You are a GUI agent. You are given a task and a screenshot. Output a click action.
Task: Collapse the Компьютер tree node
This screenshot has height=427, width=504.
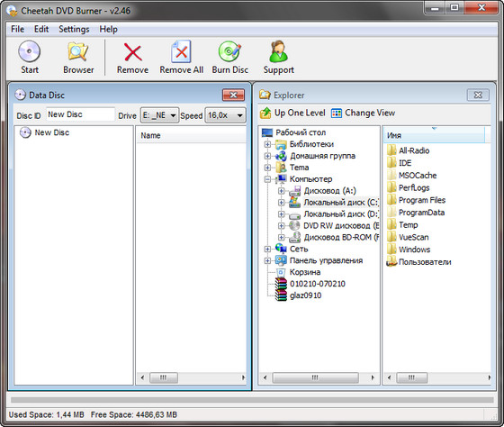click(x=267, y=179)
